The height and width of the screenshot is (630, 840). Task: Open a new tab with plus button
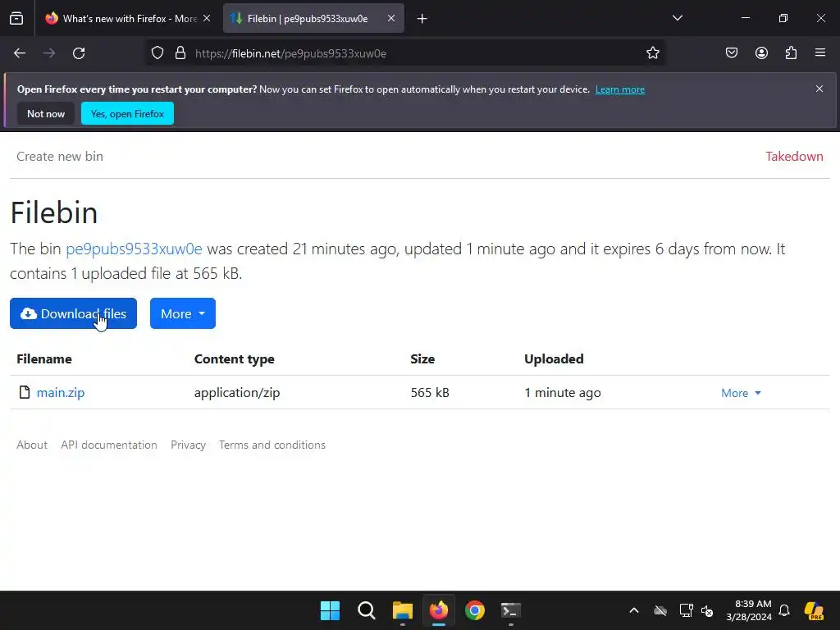coord(422,19)
